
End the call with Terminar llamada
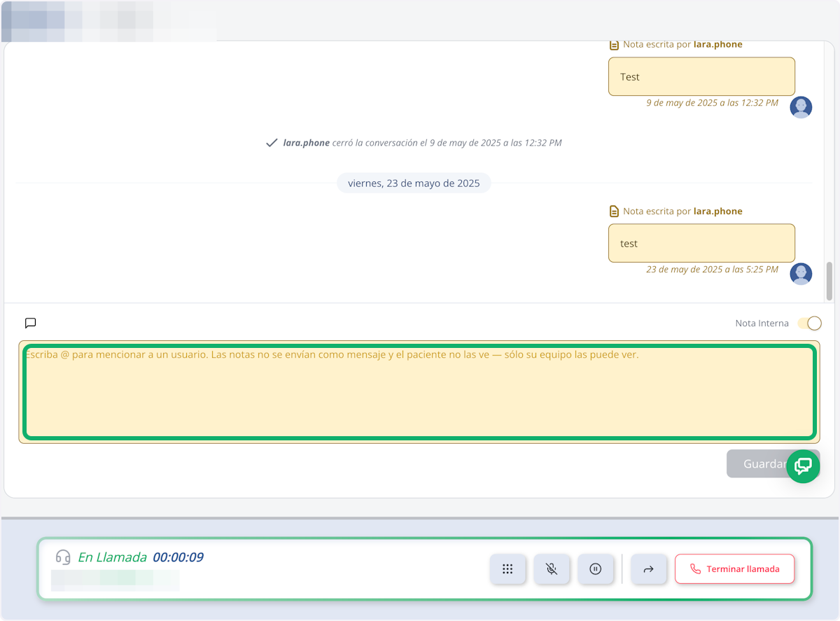coord(735,569)
